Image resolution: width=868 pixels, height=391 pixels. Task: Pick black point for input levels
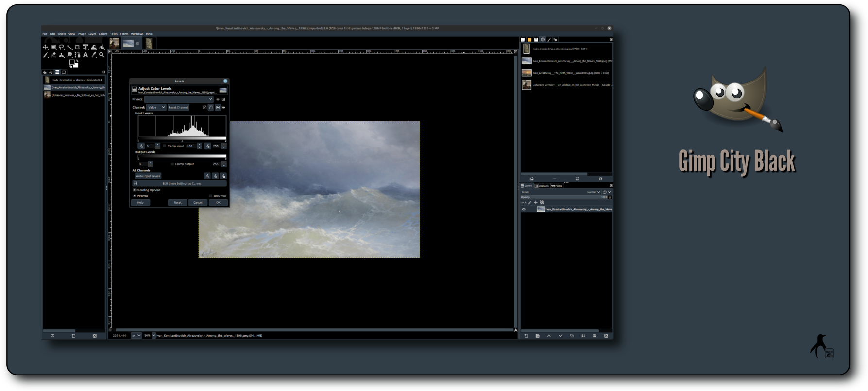(x=141, y=146)
